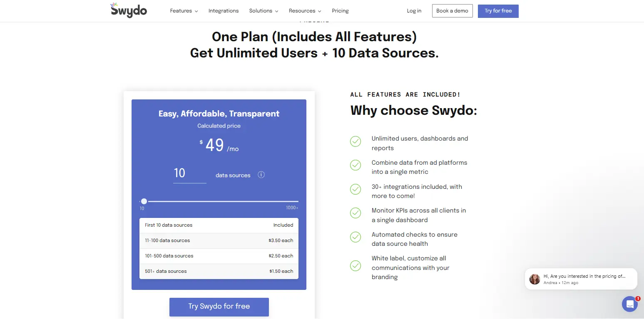This screenshot has height=319, width=644.
Task: Click checkmark icon beside White label
Action: click(355, 265)
